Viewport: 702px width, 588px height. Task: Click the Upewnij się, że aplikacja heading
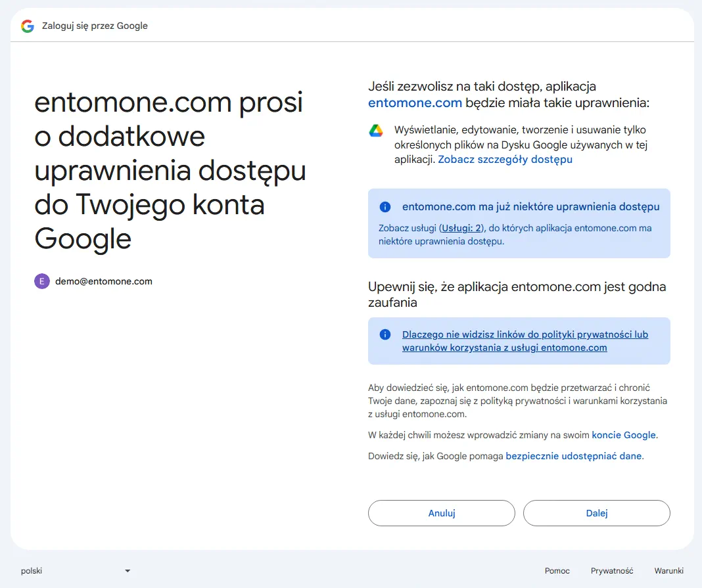[x=517, y=294]
